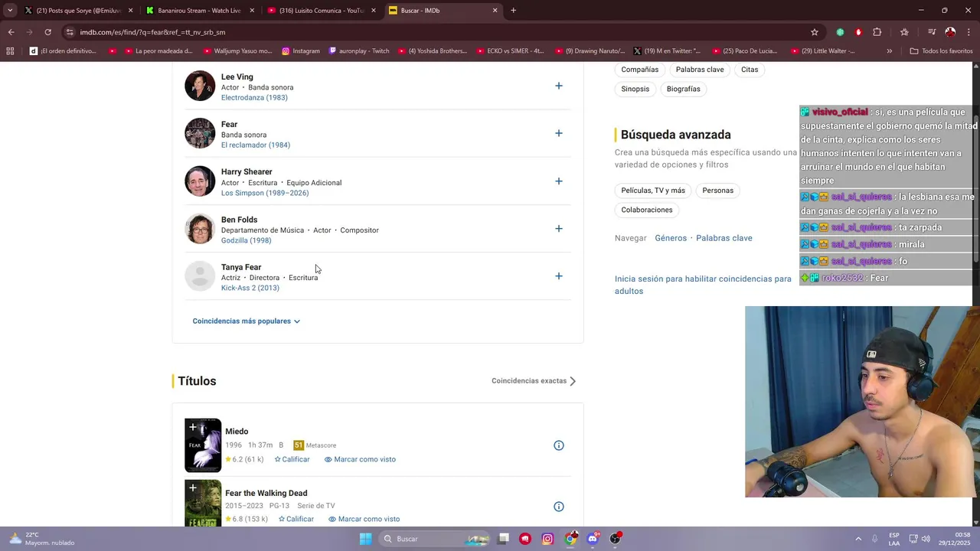Screen dimensions: 980x551
Task: Add Miedo poster to watchlist ribbon
Action: point(193,427)
